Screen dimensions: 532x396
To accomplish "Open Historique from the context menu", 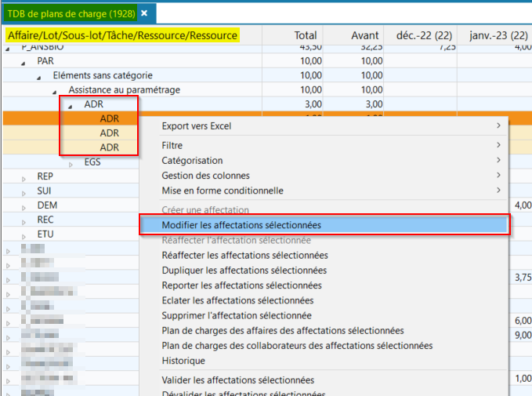I will point(324,361).
